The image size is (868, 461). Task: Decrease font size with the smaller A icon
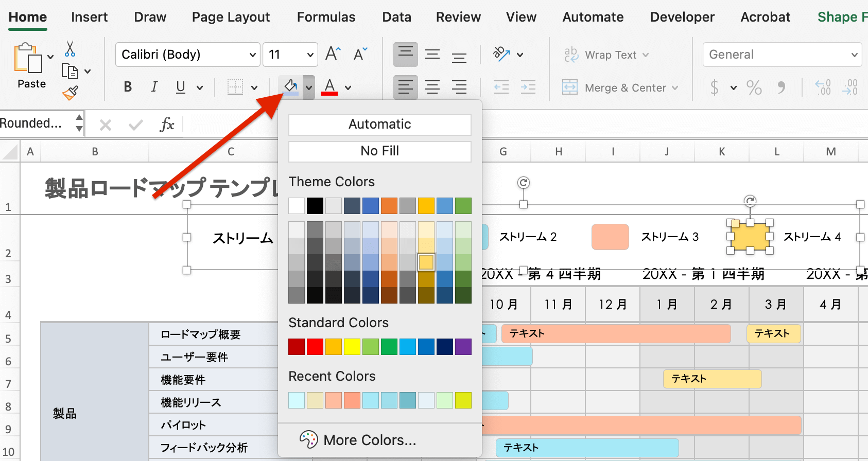(x=360, y=54)
